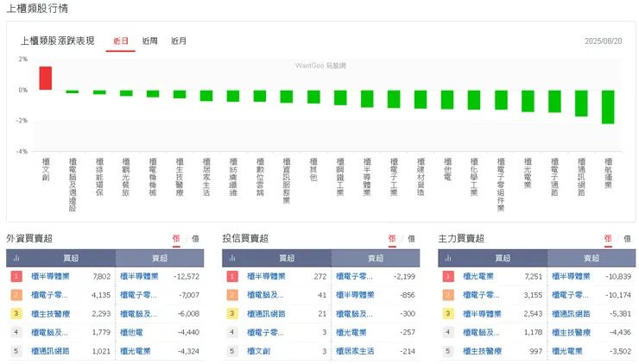Click the green 櫃通訊網路 bar in chart
Image resolution: width=639 pixels, height=364 pixels.
click(581, 104)
